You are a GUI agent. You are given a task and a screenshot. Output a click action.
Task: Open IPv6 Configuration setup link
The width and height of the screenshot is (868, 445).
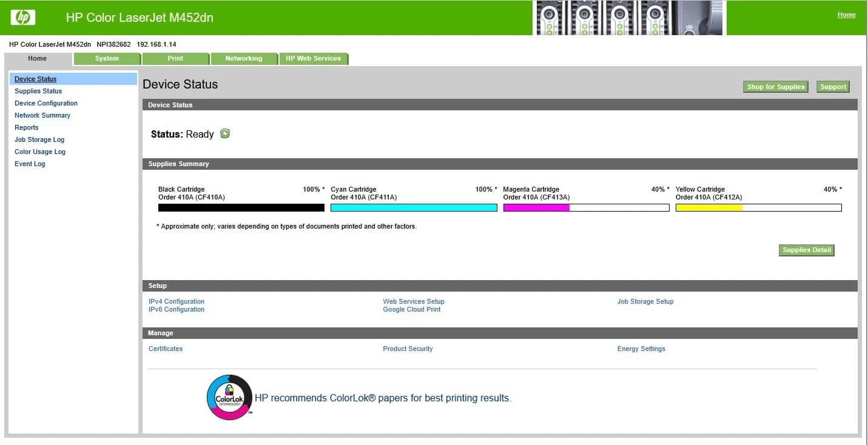177,309
